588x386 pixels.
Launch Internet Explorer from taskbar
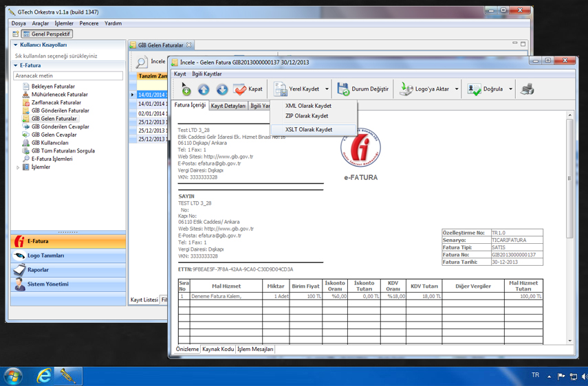(x=44, y=376)
